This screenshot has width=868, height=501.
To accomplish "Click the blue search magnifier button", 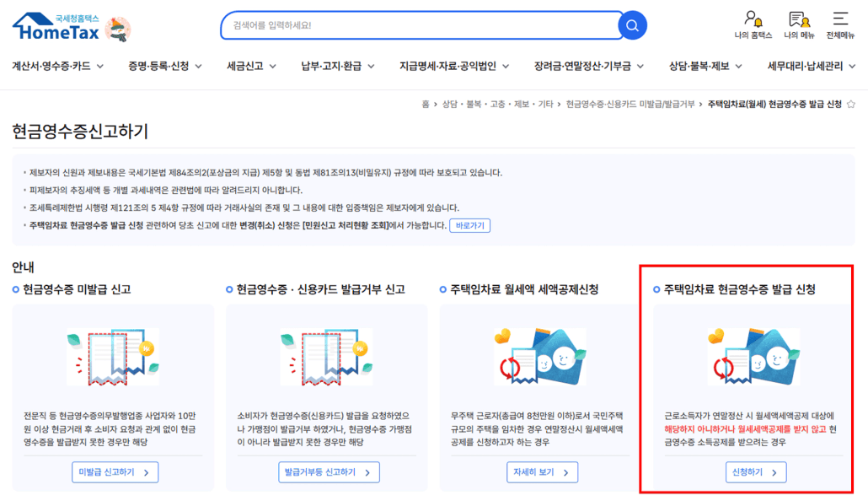I will pyautogui.click(x=632, y=25).
